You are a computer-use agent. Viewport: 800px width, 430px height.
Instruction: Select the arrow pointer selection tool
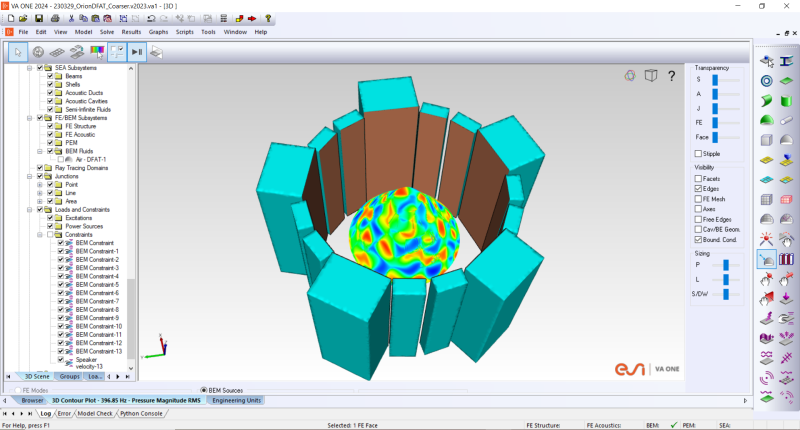pos(17,51)
